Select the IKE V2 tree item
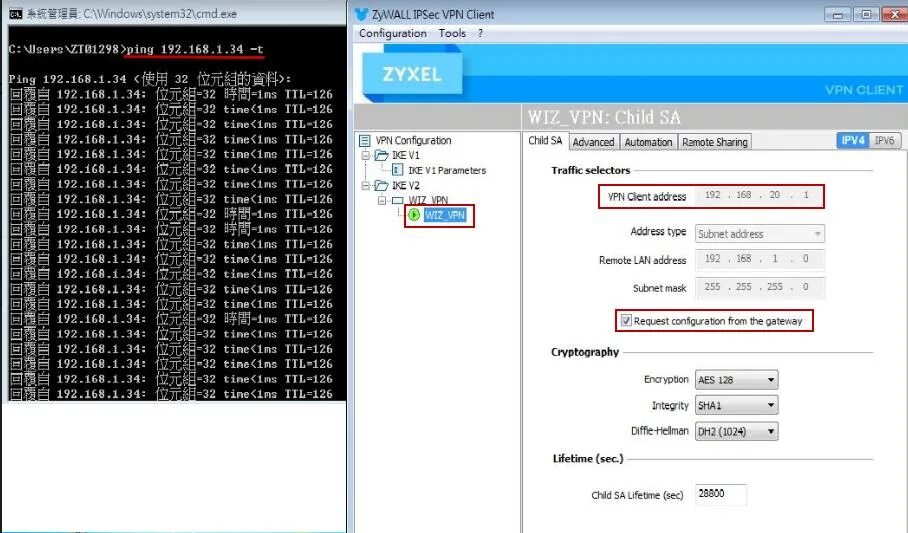Viewport: 908px width, 533px height. pos(405,185)
